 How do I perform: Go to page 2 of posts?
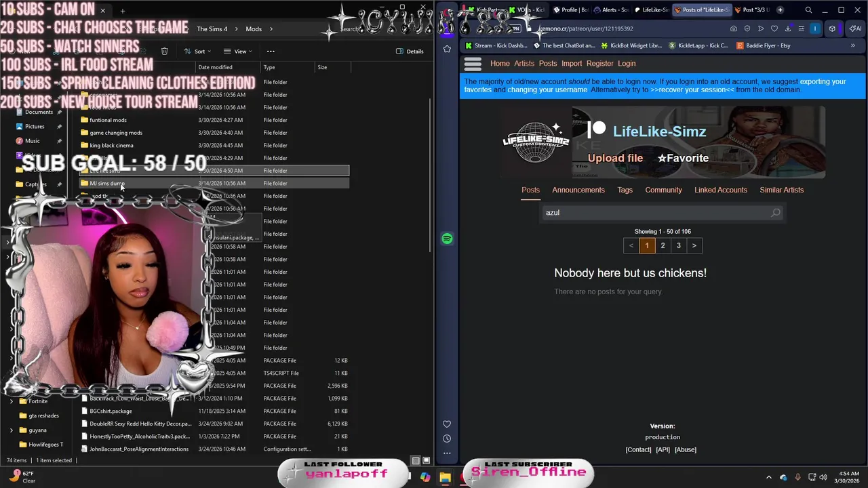pos(663,245)
